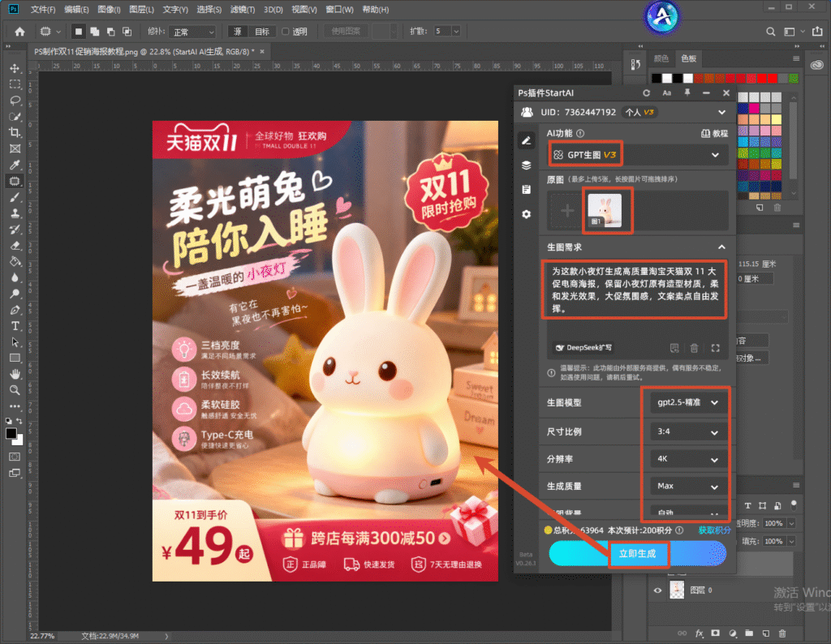Select the Rectangular Marquee tool
831x644 pixels.
click(x=15, y=84)
